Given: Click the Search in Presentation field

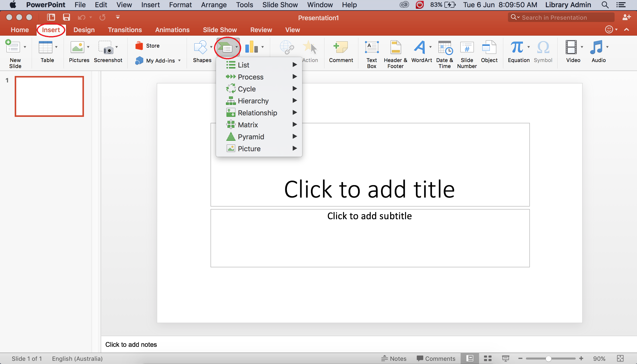Looking at the screenshot, I should pyautogui.click(x=561, y=17).
